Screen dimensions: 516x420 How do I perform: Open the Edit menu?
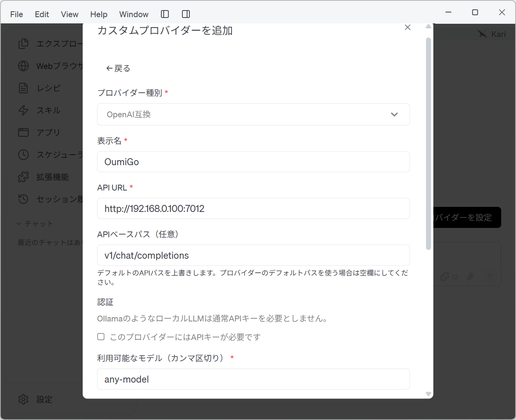42,14
